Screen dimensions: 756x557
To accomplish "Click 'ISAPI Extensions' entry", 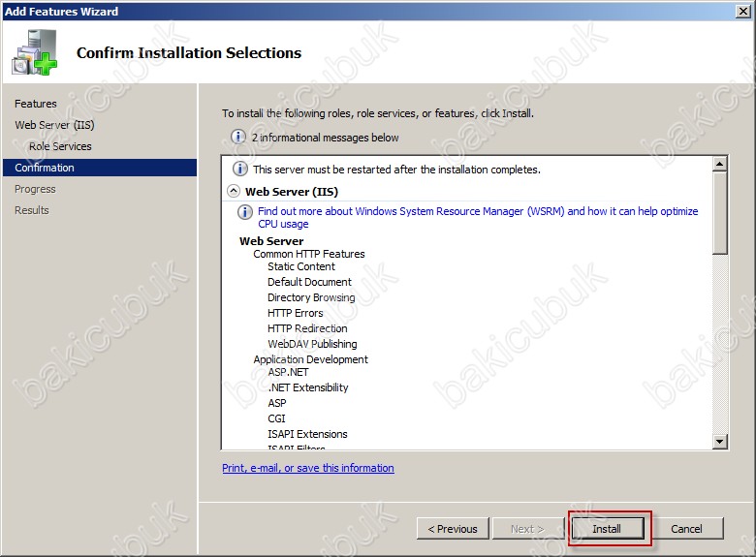I will coord(307,434).
